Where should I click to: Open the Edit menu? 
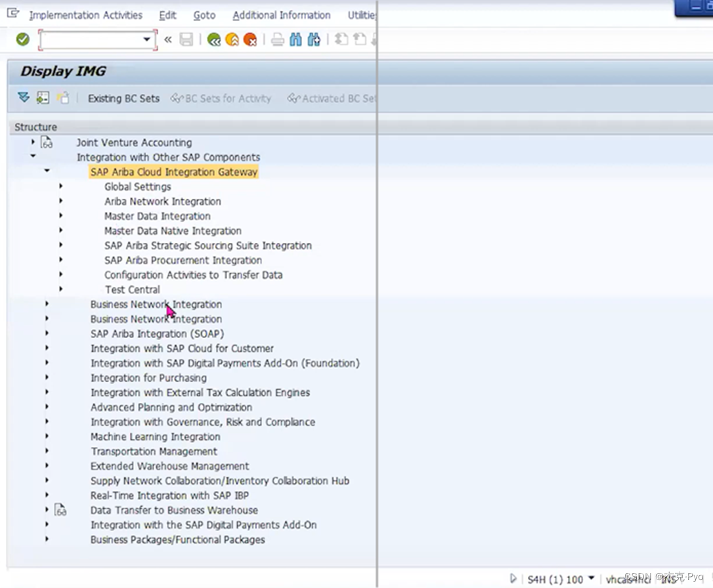coord(167,15)
